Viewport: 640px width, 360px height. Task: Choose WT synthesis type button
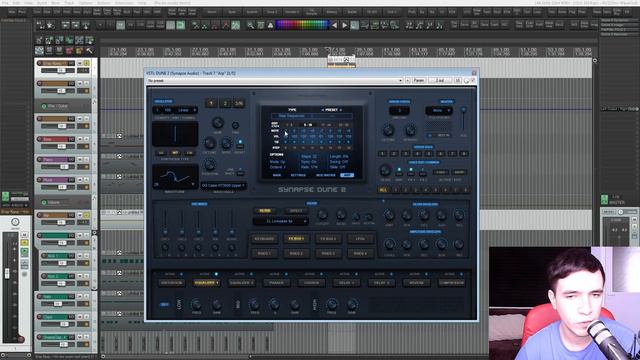click(175, 153)
